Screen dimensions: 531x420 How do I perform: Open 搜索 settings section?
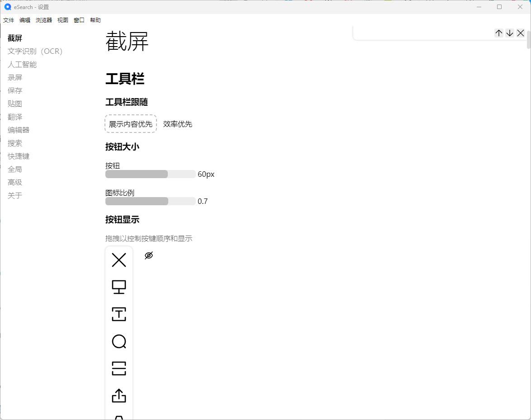tap(15, 143)
